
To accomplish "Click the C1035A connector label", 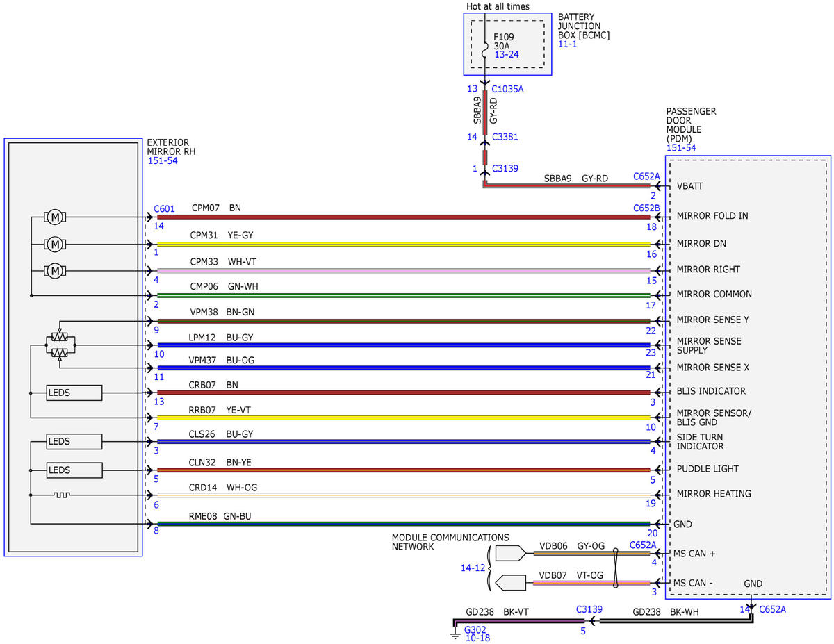I will [x=507, y=89].
